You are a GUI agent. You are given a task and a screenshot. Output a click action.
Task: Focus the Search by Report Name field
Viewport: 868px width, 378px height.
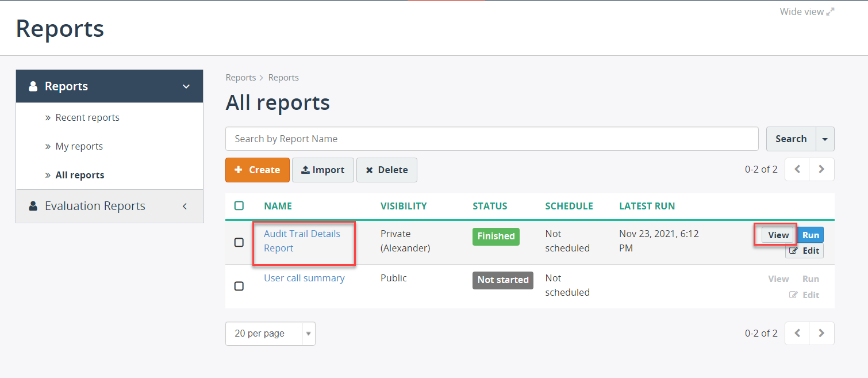click(x=492, y=139)
